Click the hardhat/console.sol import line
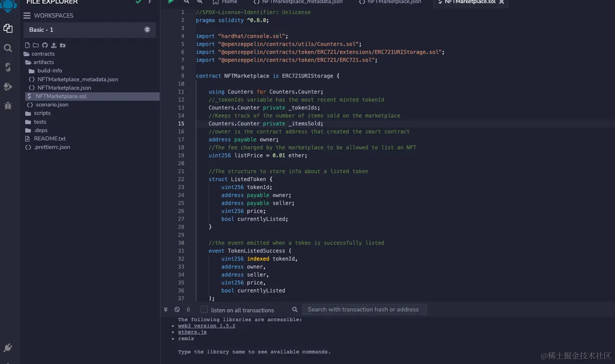Image resolution: width=615 pixels, height=364 pixels. pyautogui.click(x=242, y=36)
